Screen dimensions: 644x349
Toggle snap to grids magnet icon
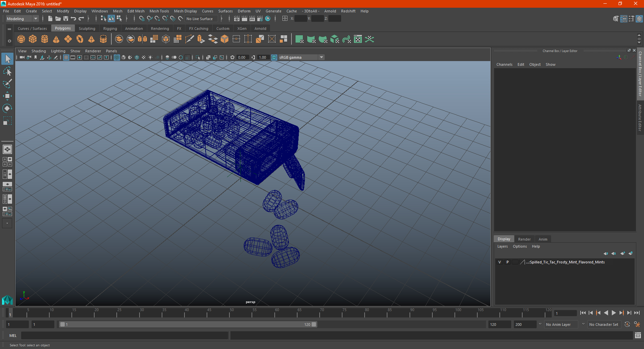(x=142, y=19)
